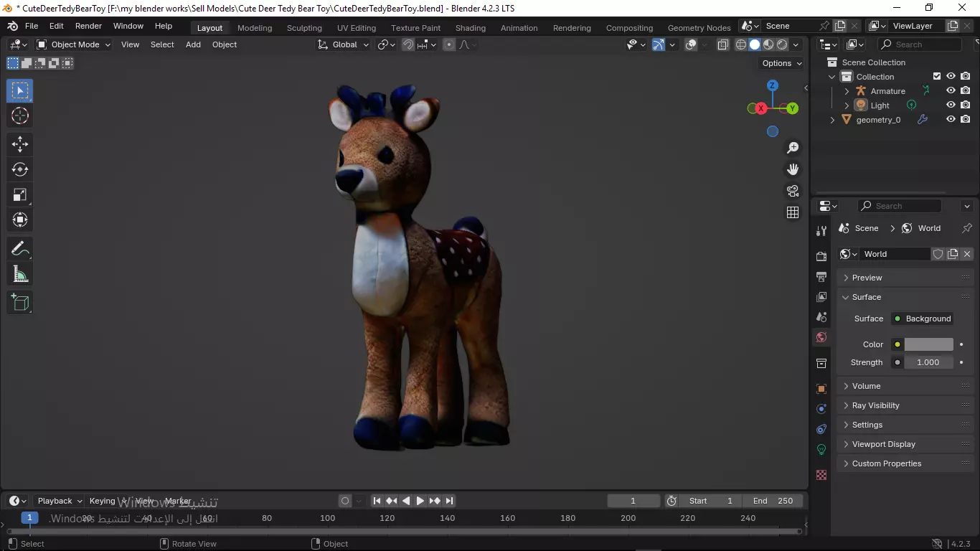Select the Add Cube tool
Screen dimensions: 980x551
(20, 303)
